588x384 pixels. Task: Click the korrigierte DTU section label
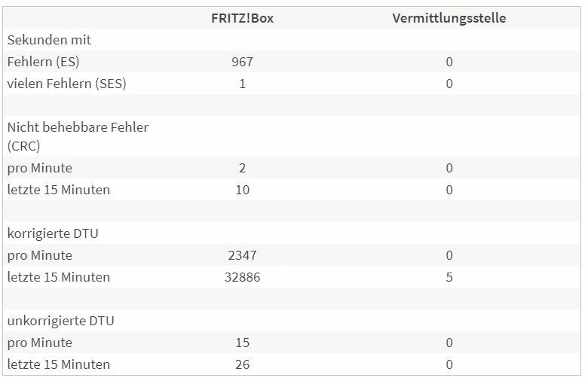(x=53, y=233)
